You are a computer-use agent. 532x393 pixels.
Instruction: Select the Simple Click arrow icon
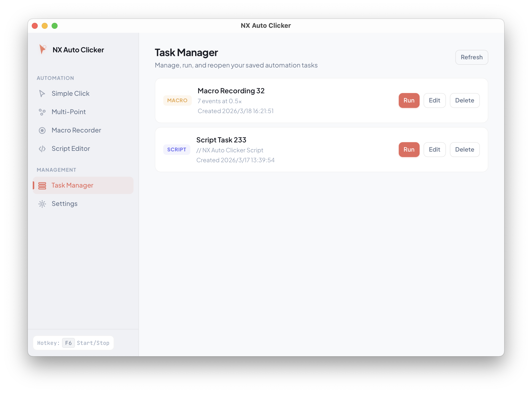pyautogui.click(x=42, y=94)
